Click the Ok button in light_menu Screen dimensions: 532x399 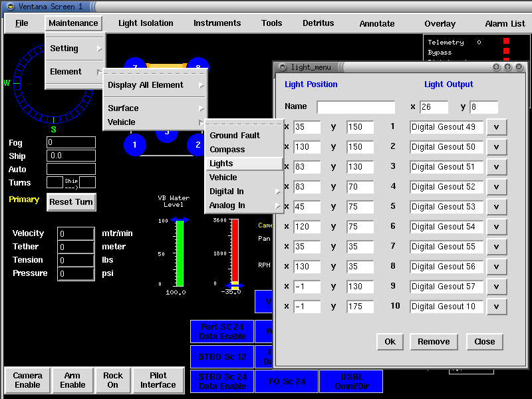390,342
